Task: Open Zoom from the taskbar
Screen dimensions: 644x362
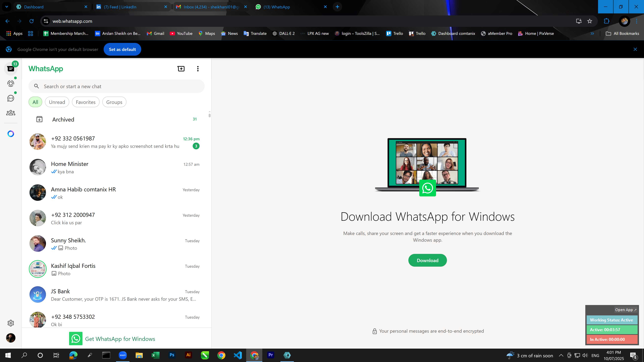Action: point(122,355)
